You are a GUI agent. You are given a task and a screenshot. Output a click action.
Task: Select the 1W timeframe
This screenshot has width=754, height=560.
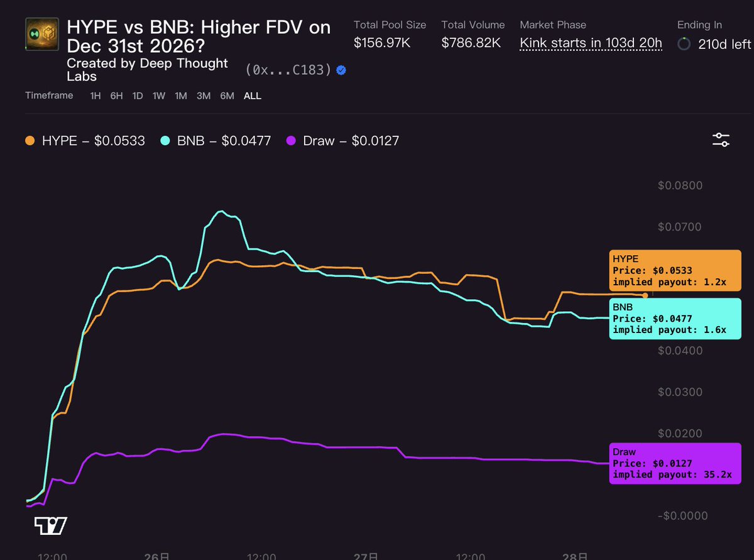(159, 96)
